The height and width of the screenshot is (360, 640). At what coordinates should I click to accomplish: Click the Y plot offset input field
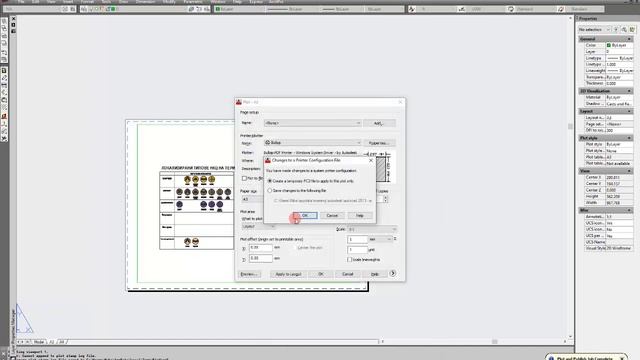(x=260, y=258)
